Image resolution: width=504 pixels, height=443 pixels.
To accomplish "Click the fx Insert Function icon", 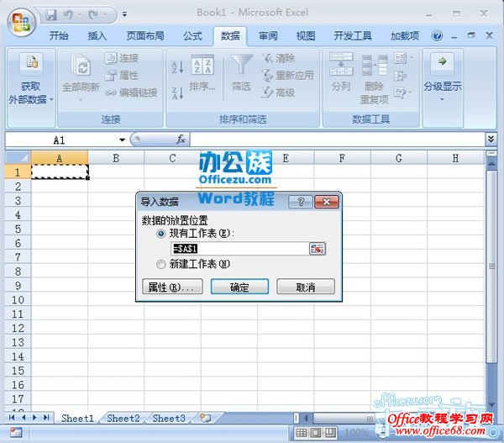I will tap(181, 140).
